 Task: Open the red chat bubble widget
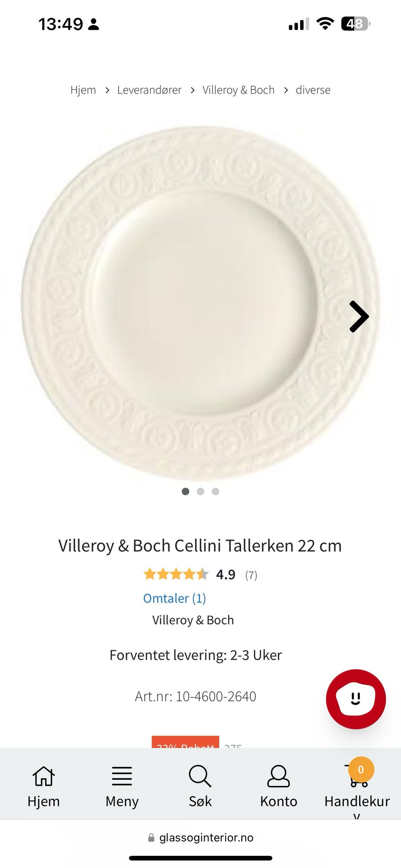click(x=356, y=699)
